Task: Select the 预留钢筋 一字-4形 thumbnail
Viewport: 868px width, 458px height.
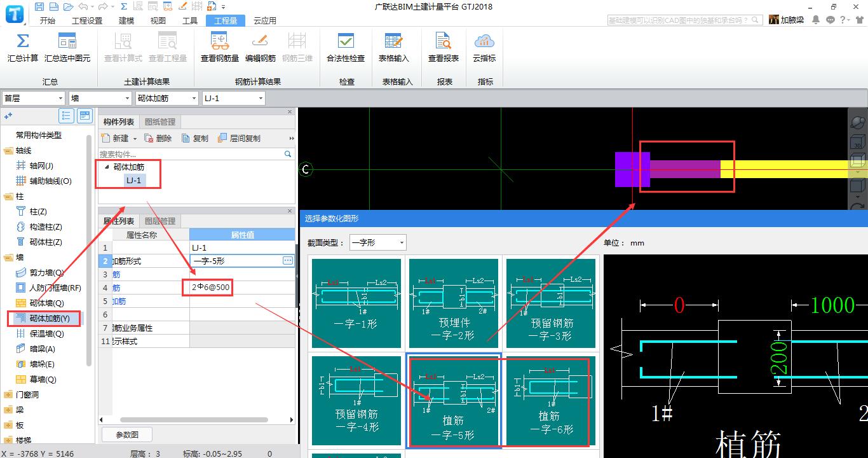Action: 356,400
